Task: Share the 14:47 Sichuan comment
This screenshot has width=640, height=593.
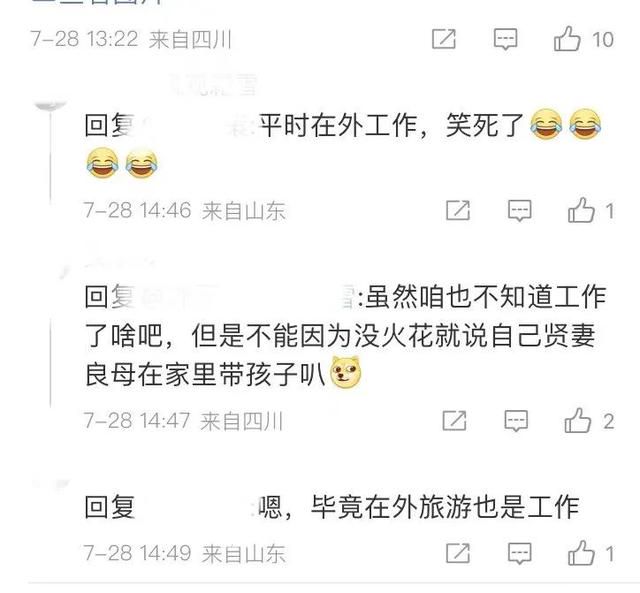Action: pyautogui.click(x=454, y=420)
